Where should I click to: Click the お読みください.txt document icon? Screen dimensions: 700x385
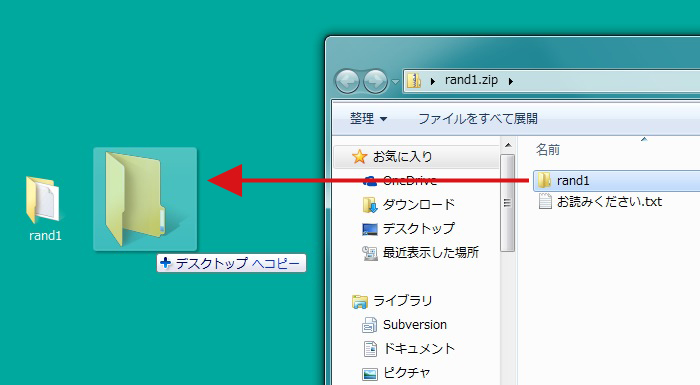pos(545,201)
